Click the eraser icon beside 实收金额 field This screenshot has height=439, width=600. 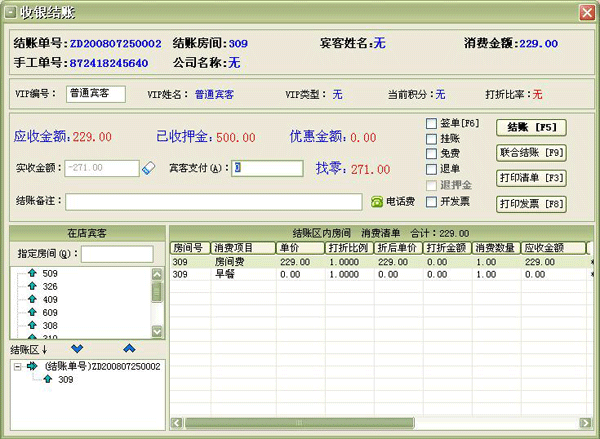(149, 168)
